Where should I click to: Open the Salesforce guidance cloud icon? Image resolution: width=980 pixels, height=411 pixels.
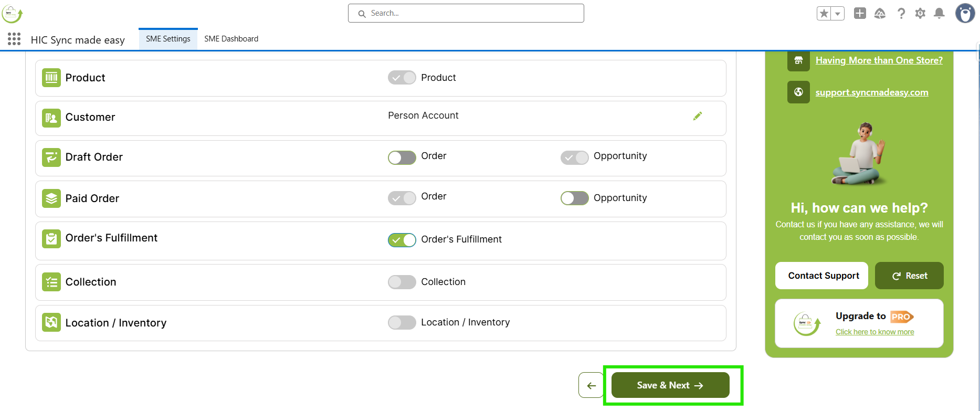(880, 14)
